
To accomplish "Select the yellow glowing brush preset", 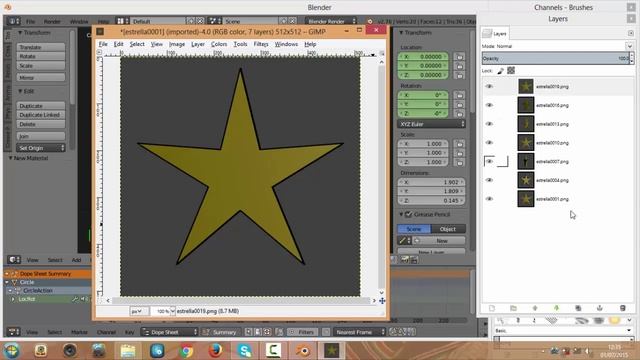I will coord(614,321).
